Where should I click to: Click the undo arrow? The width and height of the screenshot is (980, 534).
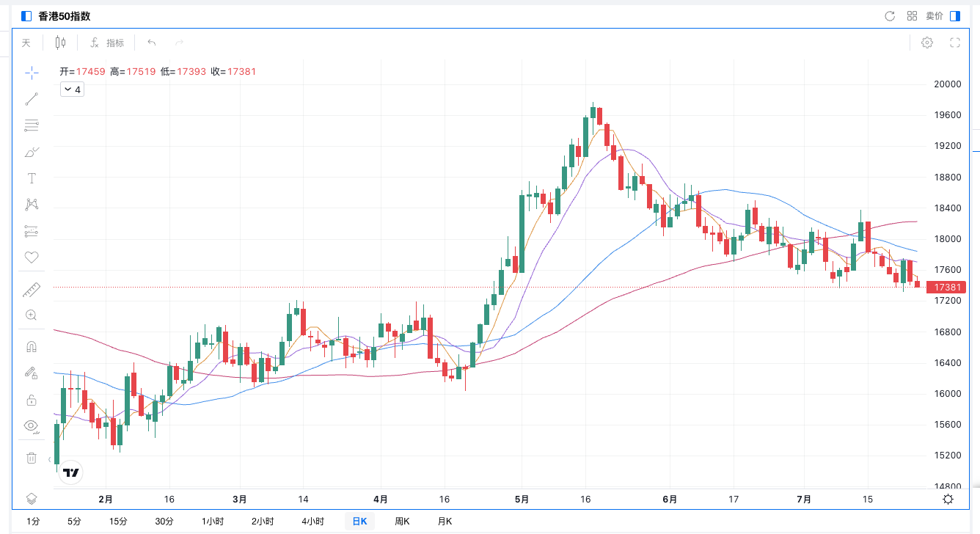coord(152,43)
